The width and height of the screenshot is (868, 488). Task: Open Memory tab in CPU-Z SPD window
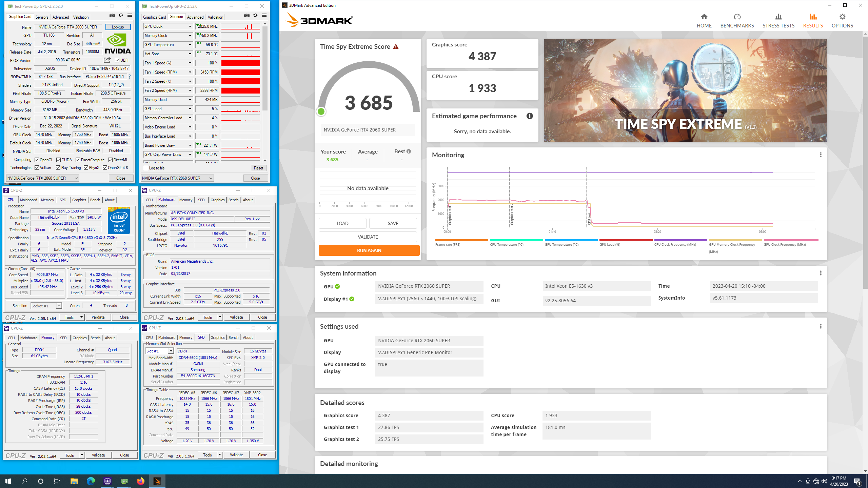pyautogui.click(x=186, y=338)
